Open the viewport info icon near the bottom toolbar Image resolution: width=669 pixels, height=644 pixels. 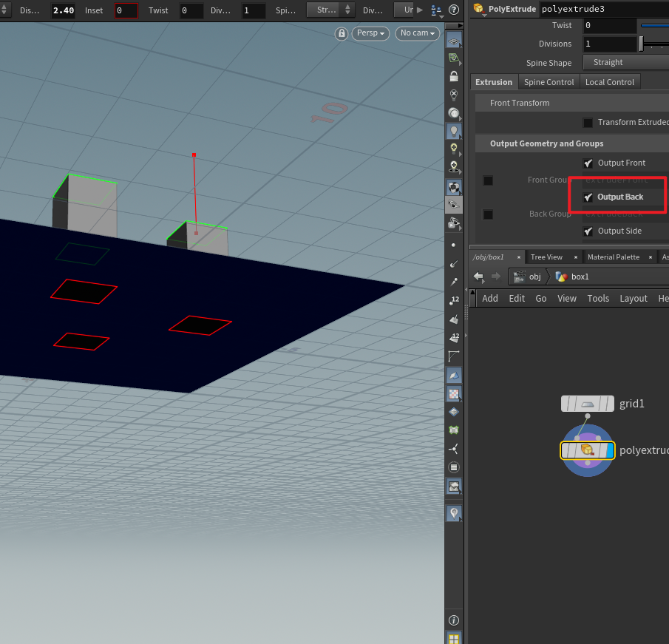click(454, 620)
